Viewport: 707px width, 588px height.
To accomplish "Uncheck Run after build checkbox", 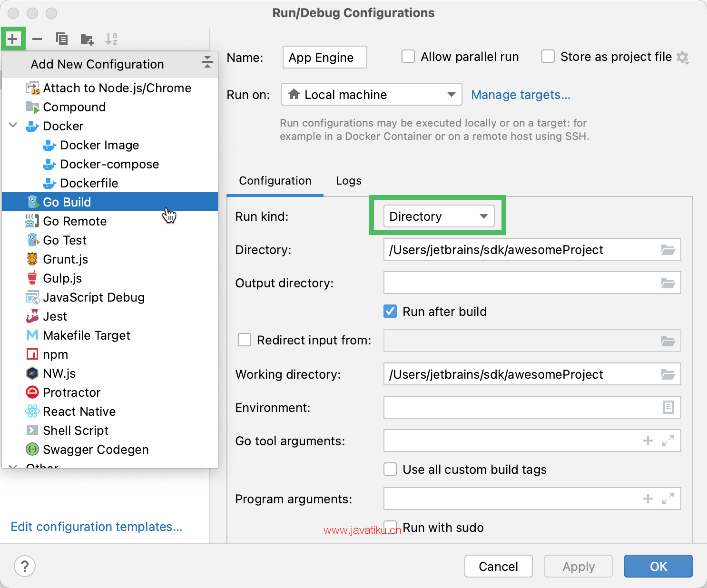I will (x=390, y=311).
